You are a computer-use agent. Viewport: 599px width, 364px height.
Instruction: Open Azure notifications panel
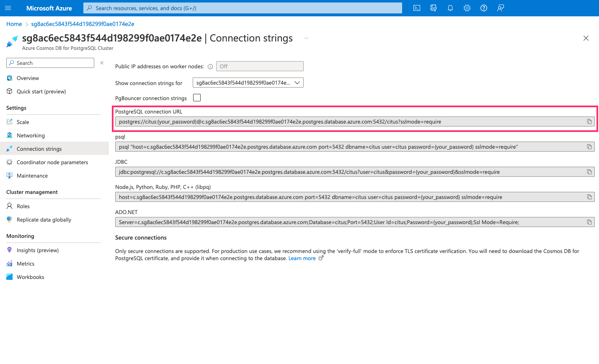point(450,8)
